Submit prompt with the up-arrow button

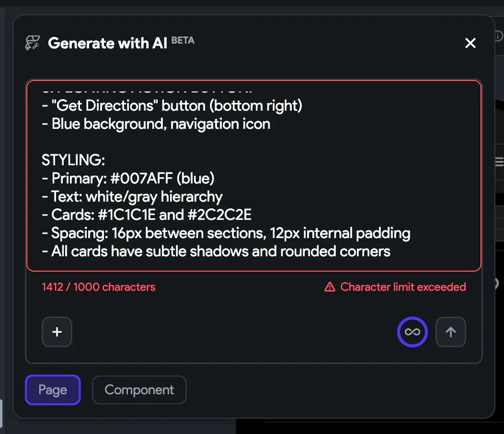[x=450, y=332]
